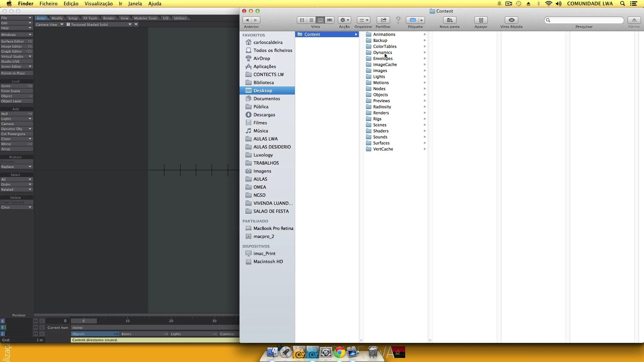Image resolution: width=644 pixels, height=362 pixels.
Task: Open Vista Rápida eye icon
Action: (x=511, y=20)
